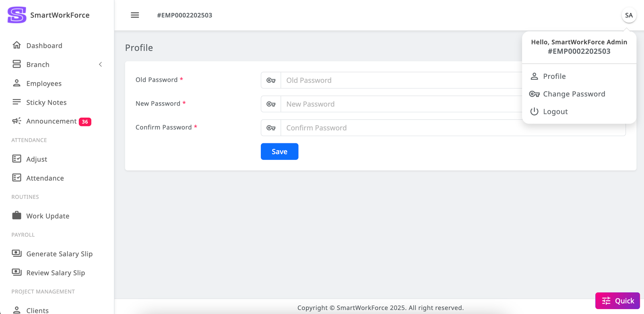
Task: Click the key icon beside Old Password
Action: coord(271,81)
